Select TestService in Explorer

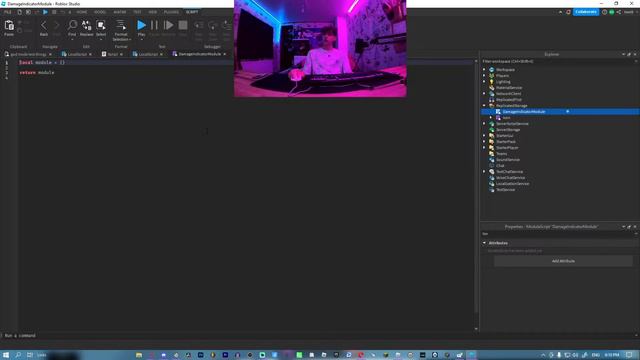[x=505, y=190]
